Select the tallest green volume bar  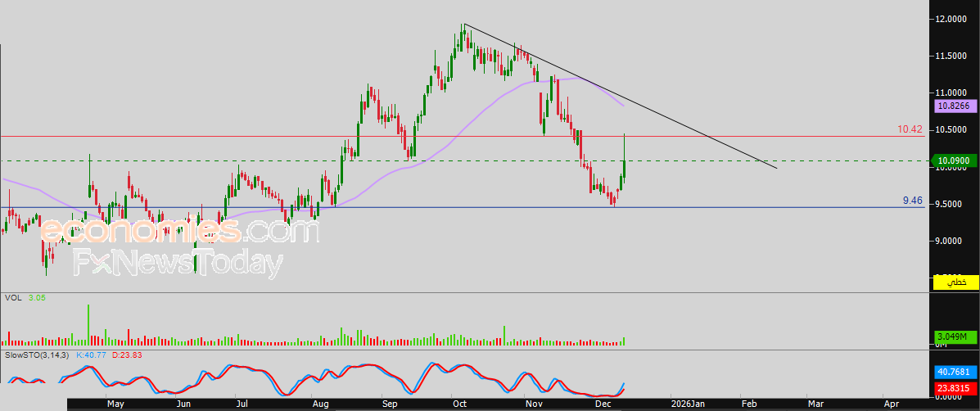(x=88, y=325)
